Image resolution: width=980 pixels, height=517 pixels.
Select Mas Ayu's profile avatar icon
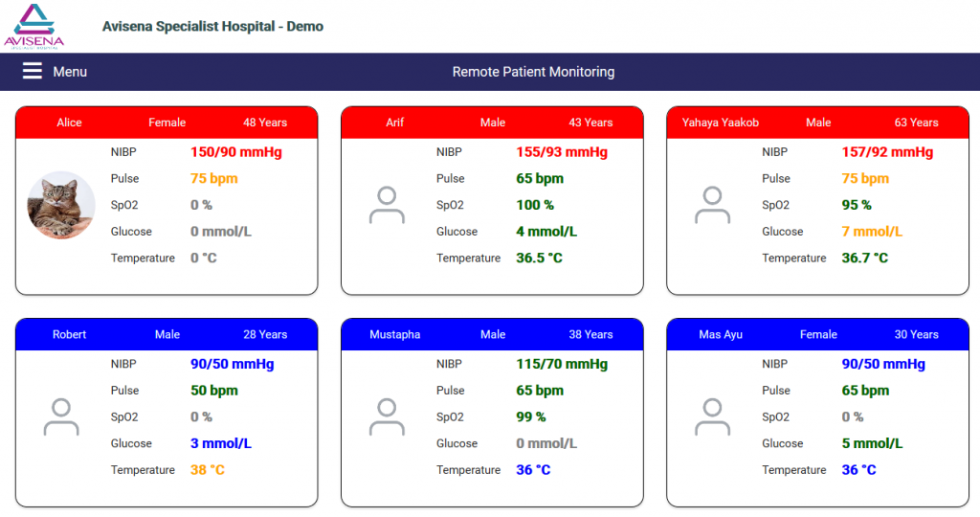point(712,417)
